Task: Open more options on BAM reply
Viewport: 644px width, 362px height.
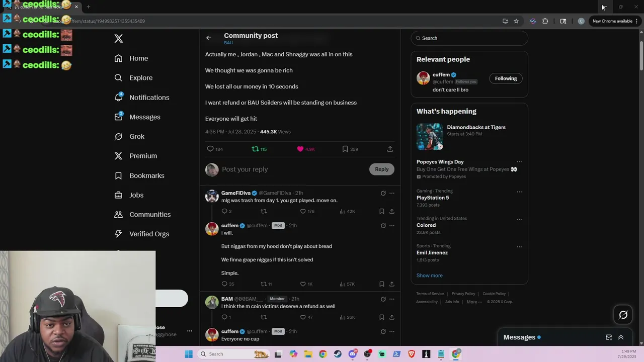Action: 392,299
